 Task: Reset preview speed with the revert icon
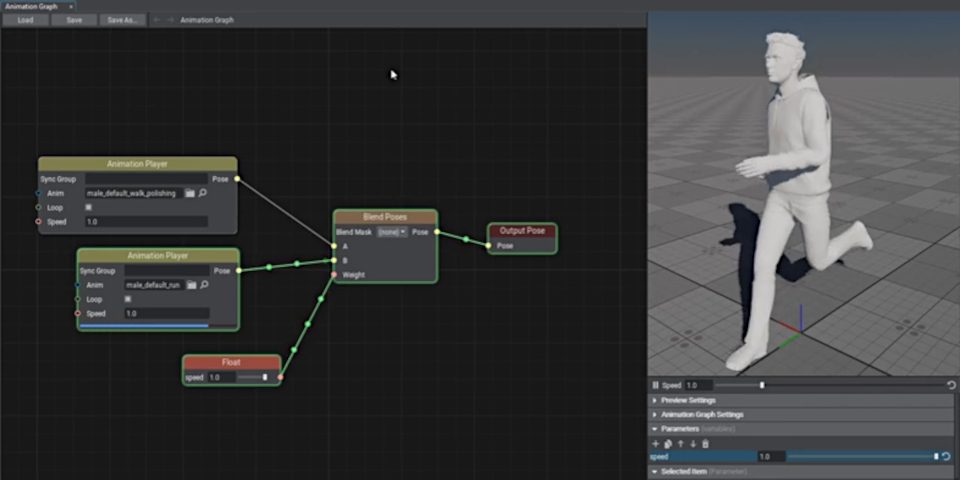[951, 385]
